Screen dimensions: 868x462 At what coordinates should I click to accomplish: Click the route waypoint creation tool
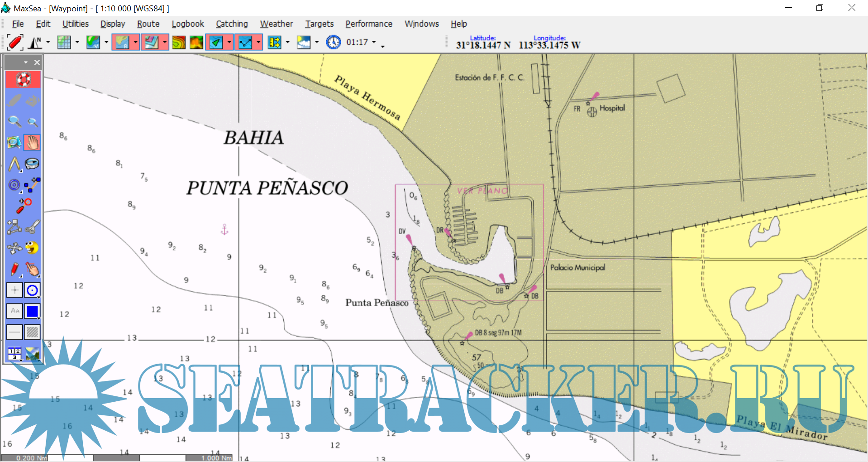coord(32,185)
